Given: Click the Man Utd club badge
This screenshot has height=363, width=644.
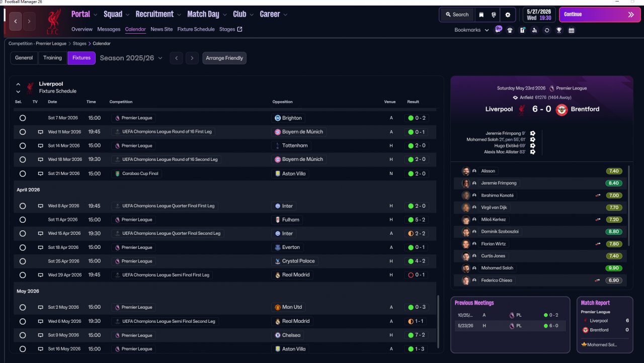Looking at the screenshot, I should (x=277, y=307).
